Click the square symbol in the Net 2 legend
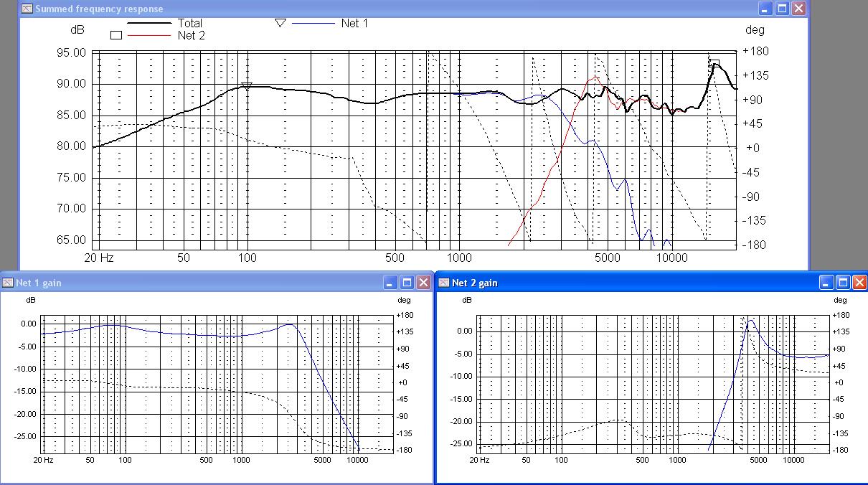 coord(115,35)
